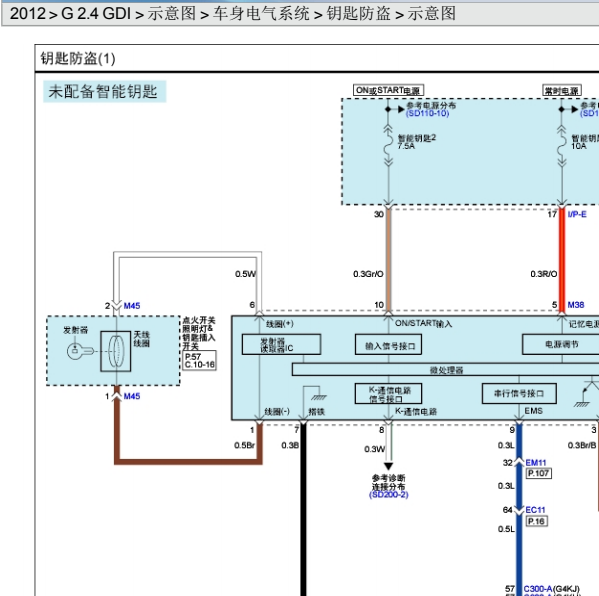Screen dimensions: 599x596
Task: Click the red 0.3R/O wire
Action: point(562,260)
